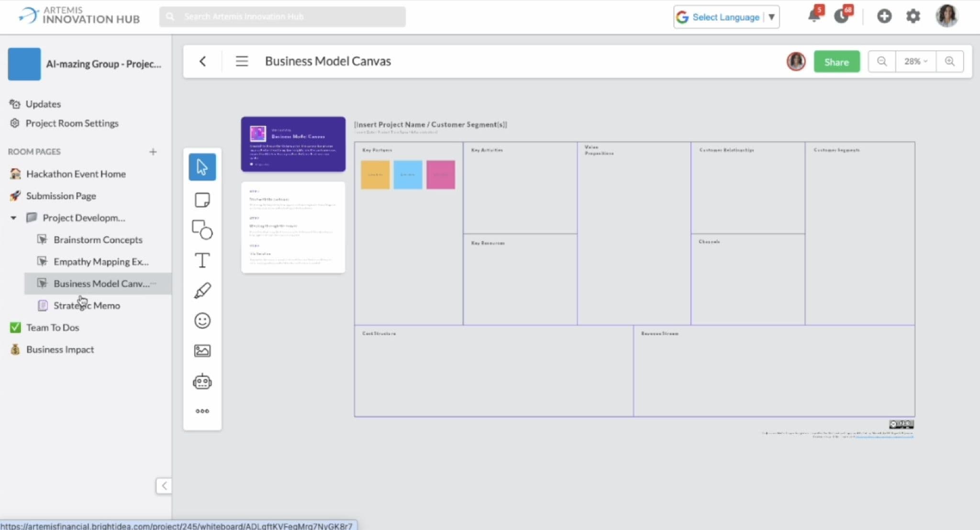This screenshot has height=530, width=980.
Task: Collapse the Project Development folder
Action: pos(13,218)
